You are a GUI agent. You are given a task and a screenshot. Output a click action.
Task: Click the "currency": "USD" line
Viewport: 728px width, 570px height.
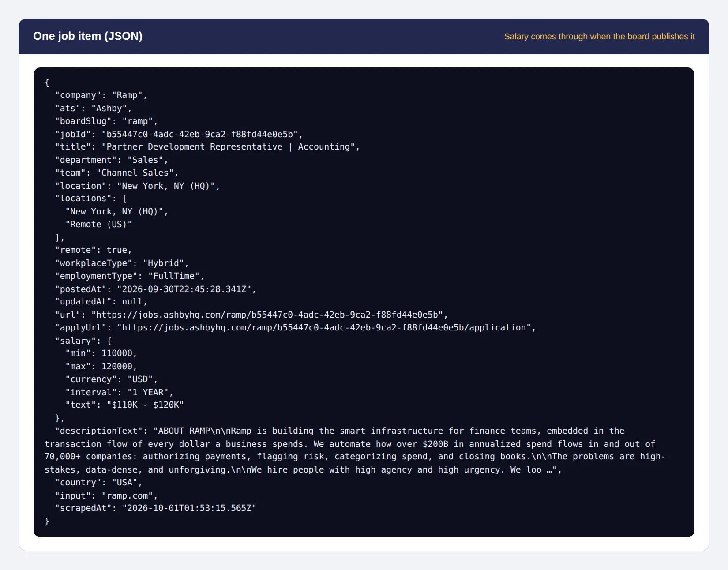pyautogui.click(x=111, y=379)
